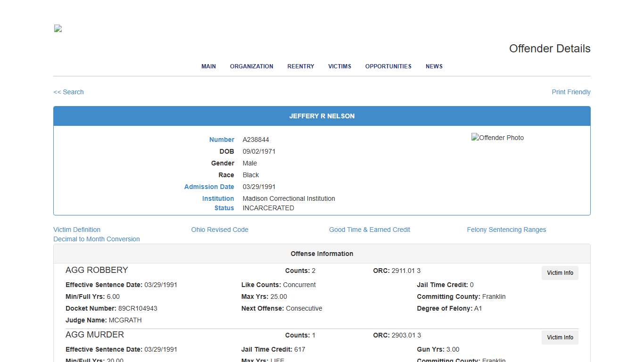Open the Victim Definition page
Screen dimensions: 644x362
[x=77, y=230]
